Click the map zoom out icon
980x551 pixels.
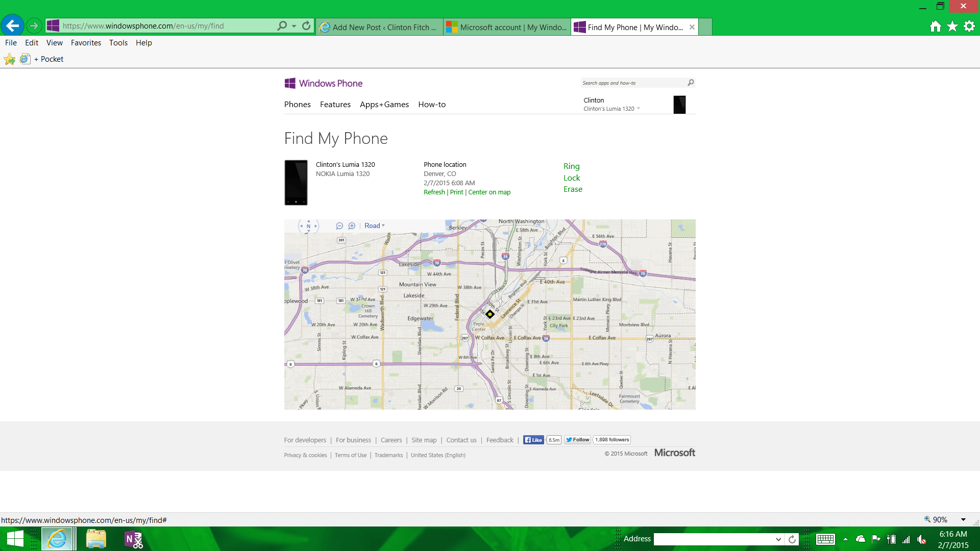coord(339,226)
